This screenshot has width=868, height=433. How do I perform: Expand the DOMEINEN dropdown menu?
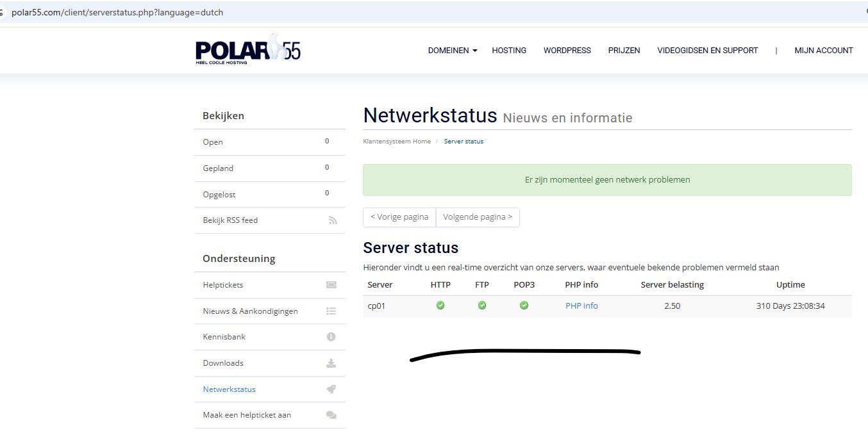pos(452,50)
